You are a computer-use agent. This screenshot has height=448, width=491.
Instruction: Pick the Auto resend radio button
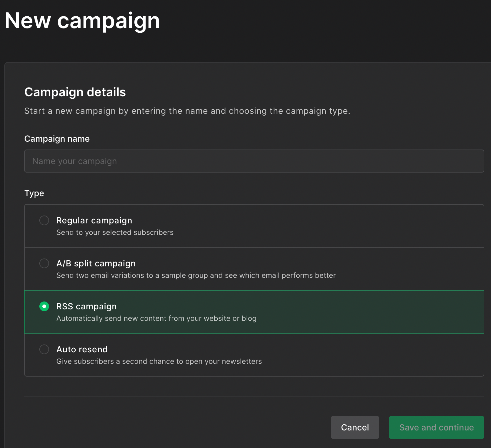(44, 349)
